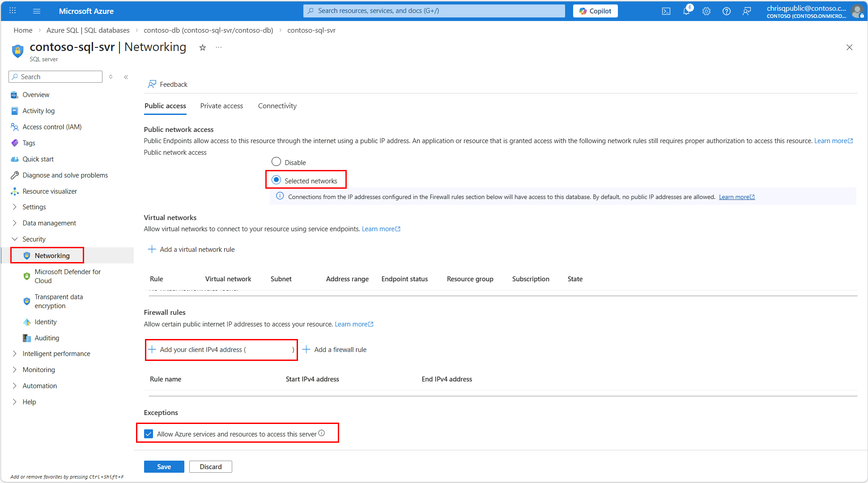Favorite this page with star icon
This screenshot has height=483, width=868.
pyautogui.click(x=203, y=47)
